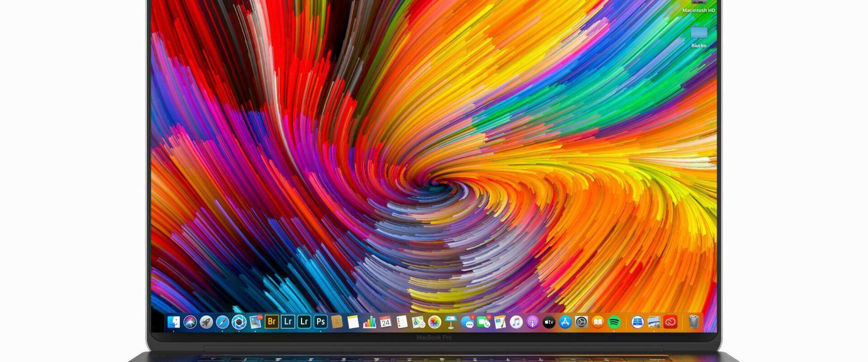Launch Siri from the dock
This screenshot has height=362, width=868.
coord(190,322)
